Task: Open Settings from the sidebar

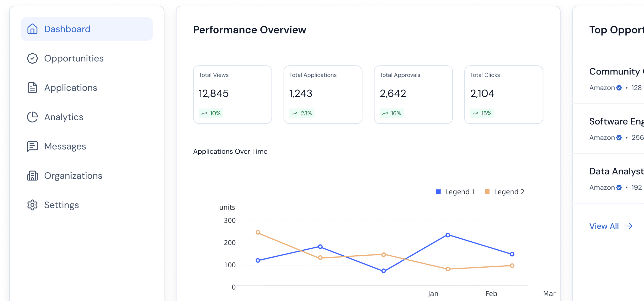Action: (x=87, y=205)
